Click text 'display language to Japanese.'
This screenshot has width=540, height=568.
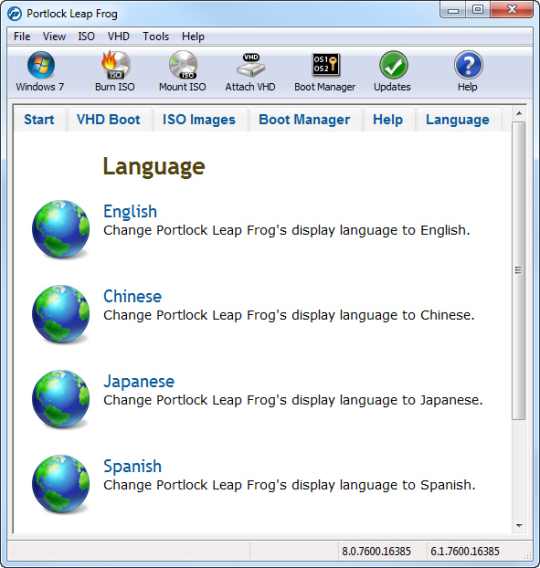click(387, 400)
